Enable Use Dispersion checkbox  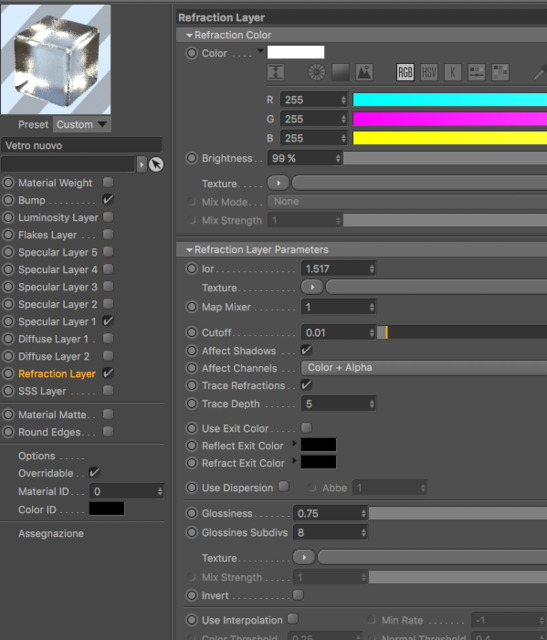(x=284, y=487)
